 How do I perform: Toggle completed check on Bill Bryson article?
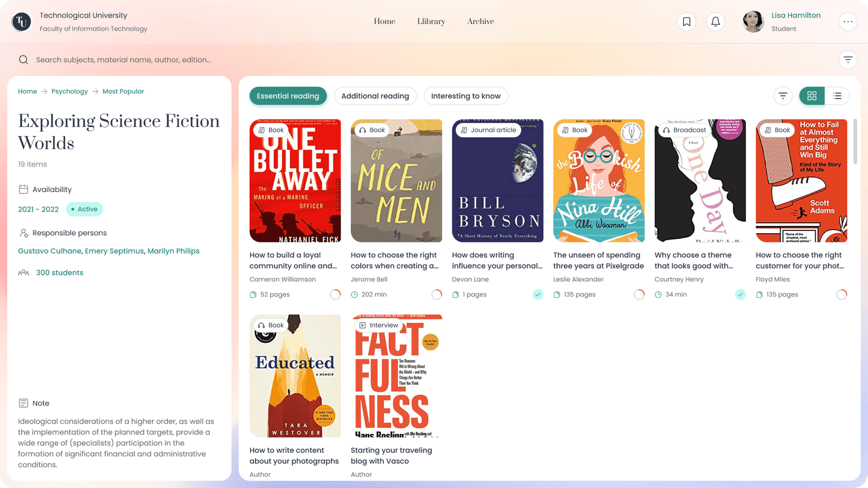pyautogui.click(x=538, y=294)
